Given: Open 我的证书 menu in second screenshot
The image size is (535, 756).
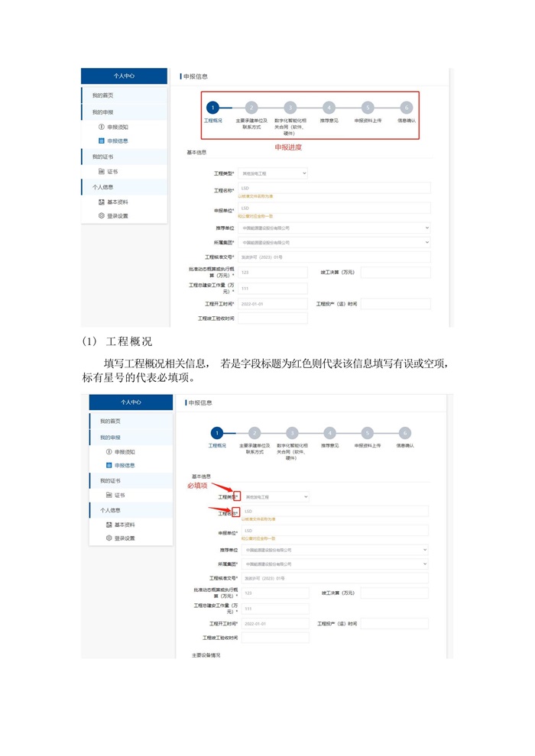Looking at the screenshot, I should (131, 480).
